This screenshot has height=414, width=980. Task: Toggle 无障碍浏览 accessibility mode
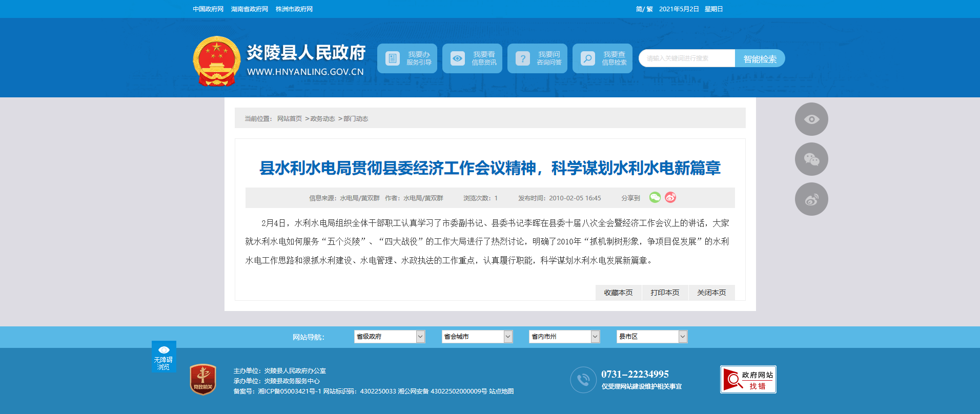tap(164, 357)
